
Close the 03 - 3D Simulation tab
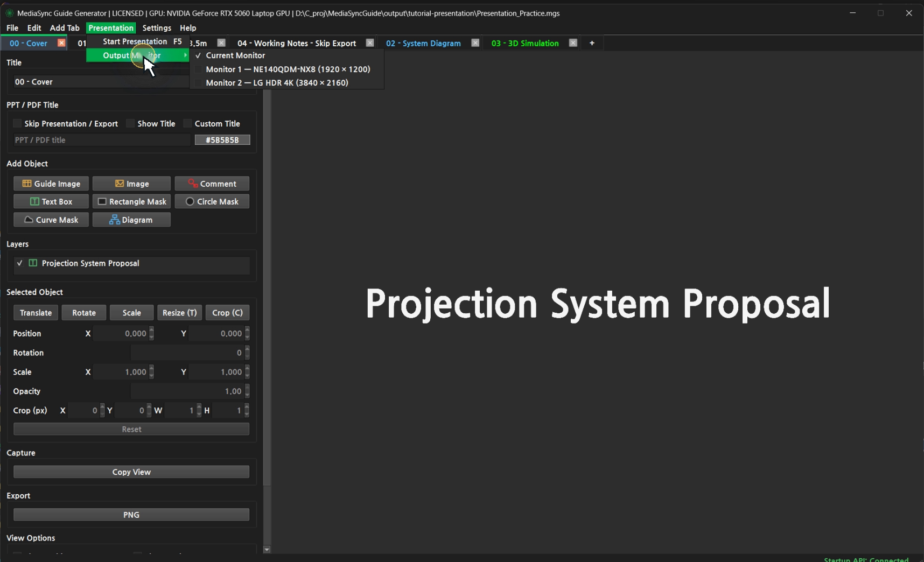pyautogui.click(x=573, y=43)
